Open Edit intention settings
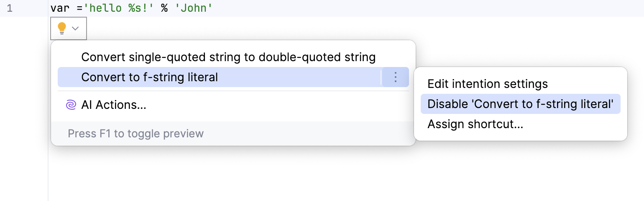This screenshot has width=644, height=201. [x=488, y=84]
